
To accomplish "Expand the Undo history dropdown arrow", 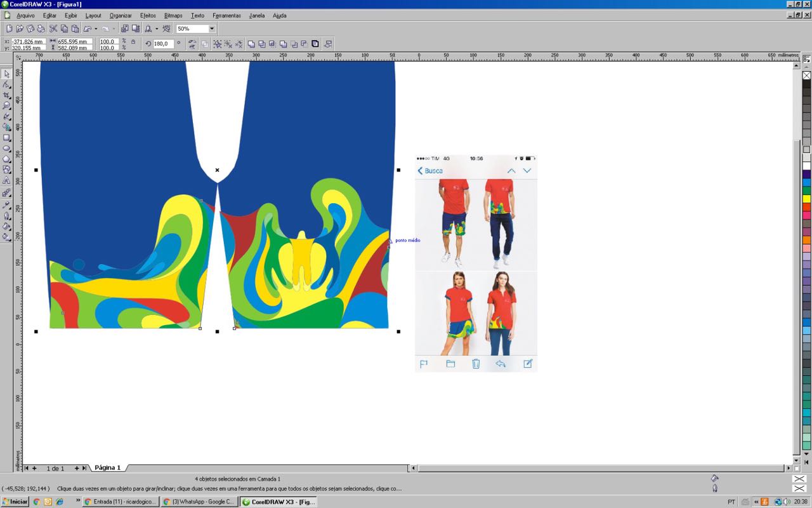I will [x=96, y=29].
